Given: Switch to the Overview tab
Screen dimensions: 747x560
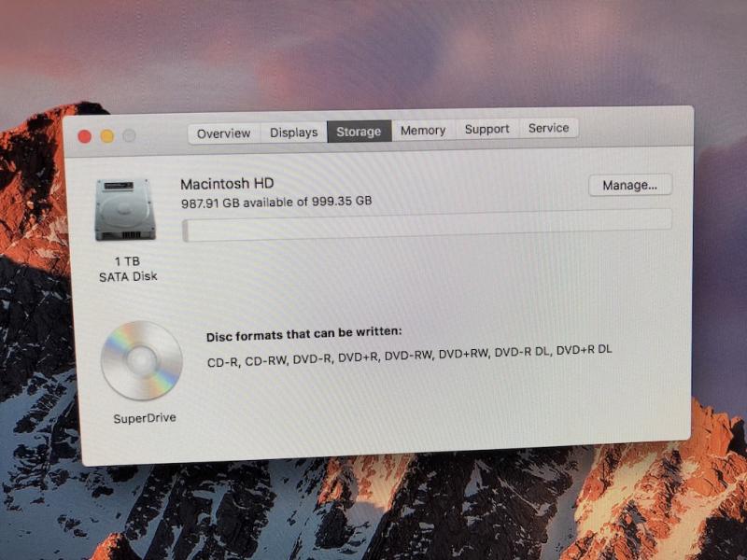Looking at the screenshot, I should pyautogui.click(x=223, y=133).
